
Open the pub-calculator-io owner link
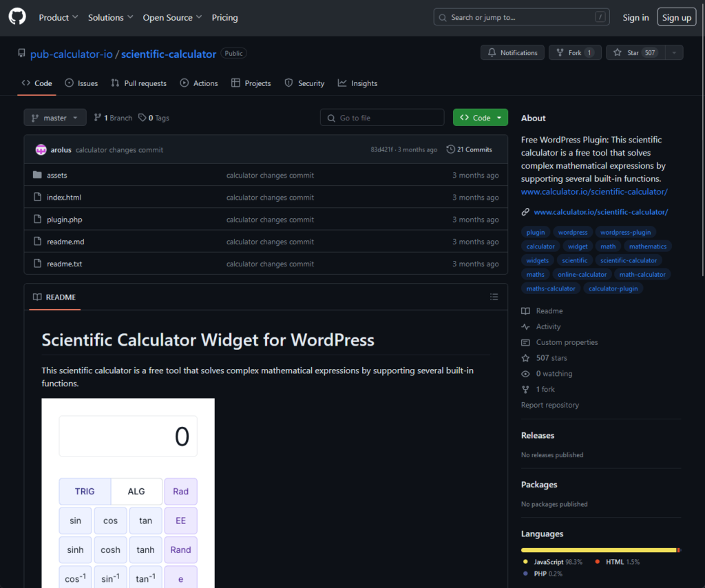[x=72, y=54]
